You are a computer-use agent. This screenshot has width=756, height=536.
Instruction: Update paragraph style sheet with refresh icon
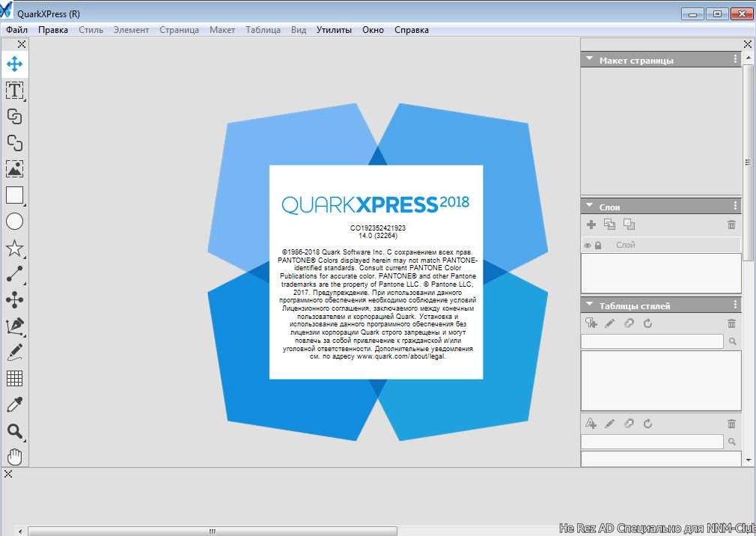(x=647, y=323)
